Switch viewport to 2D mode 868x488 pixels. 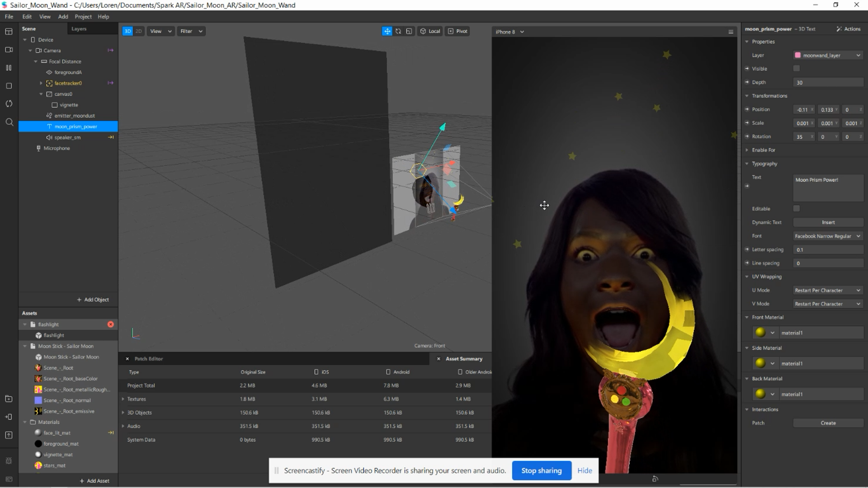[138, 31]
